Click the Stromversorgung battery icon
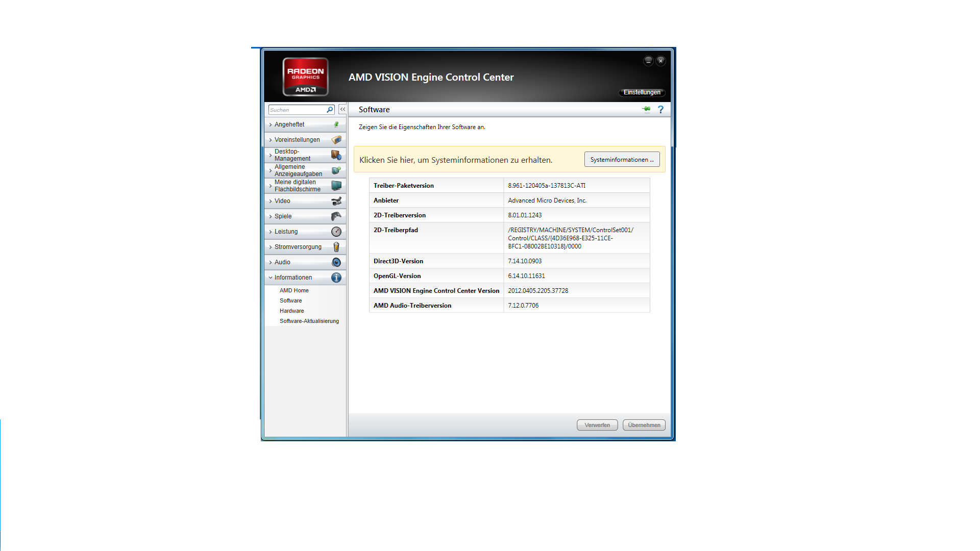980x551 pixels. (336, 247)
